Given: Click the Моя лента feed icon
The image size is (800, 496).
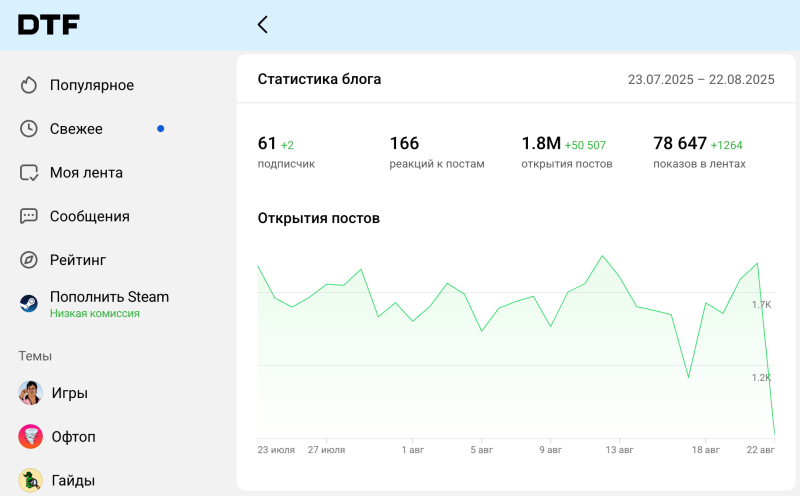Looking at the screenshot, I should [29, 173].
